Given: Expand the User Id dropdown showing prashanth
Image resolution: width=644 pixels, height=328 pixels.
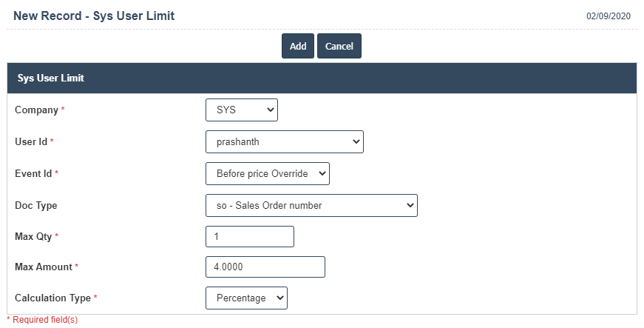Looking at the screenshot, I should click(x=284, y=141).
